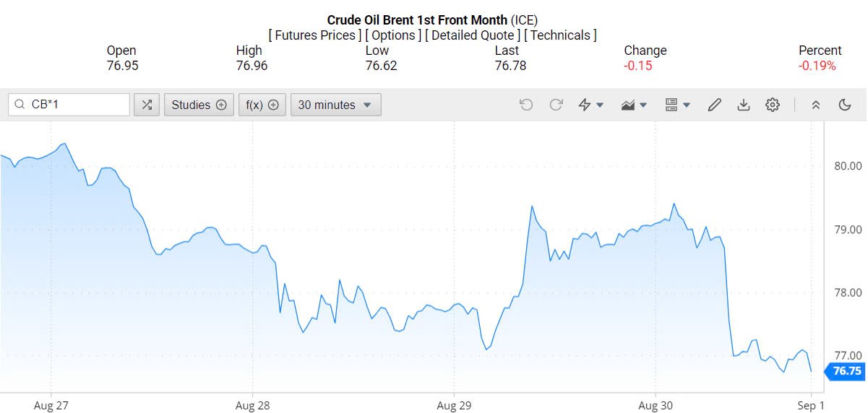The image size is (868, 413).
Task: Open the Studies menu
Action: (199, 105)
